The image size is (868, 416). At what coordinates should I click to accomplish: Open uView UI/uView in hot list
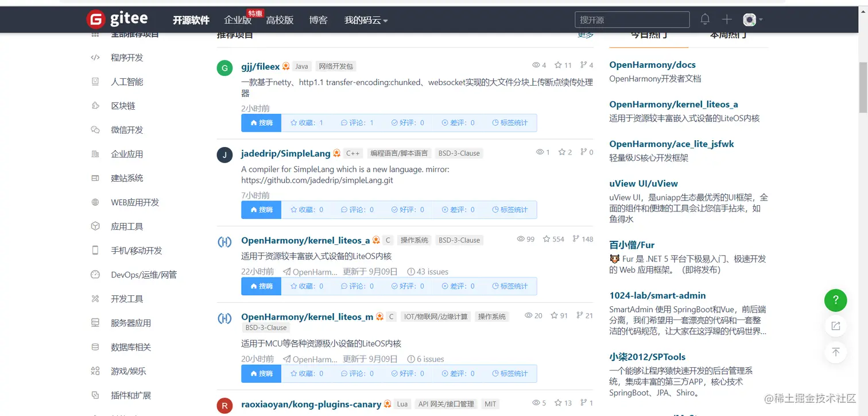pos(644,184)
